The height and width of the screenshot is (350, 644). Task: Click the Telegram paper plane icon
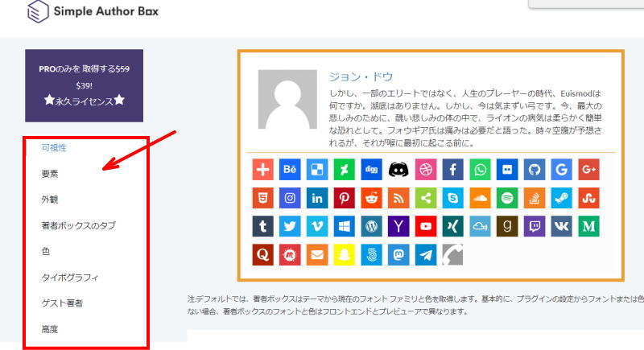coord(426,255)
